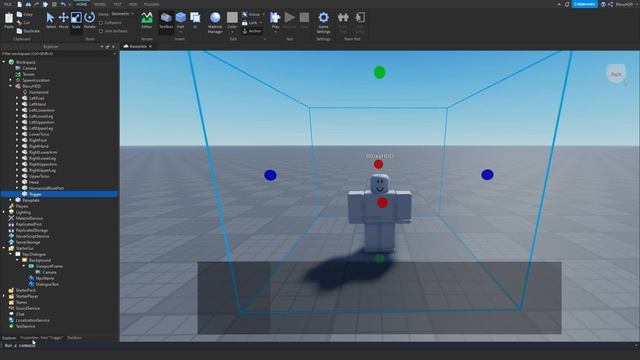Viewport: 640px width, 360px height.
Task: Expand the Baseplate tree node
Action: pyautogui.click(x=11, y=200)
